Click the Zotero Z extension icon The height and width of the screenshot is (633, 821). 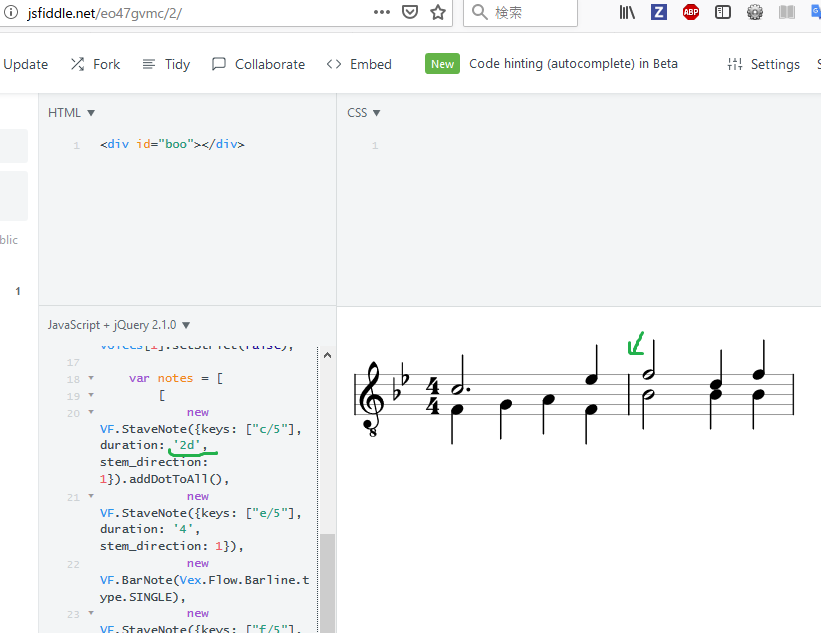(659, 12)
